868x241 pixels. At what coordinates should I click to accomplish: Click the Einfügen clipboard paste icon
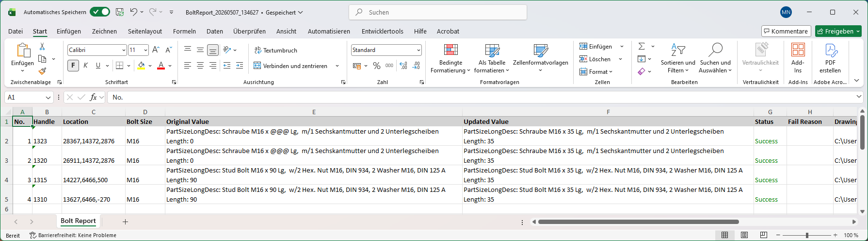pos(22,50)
